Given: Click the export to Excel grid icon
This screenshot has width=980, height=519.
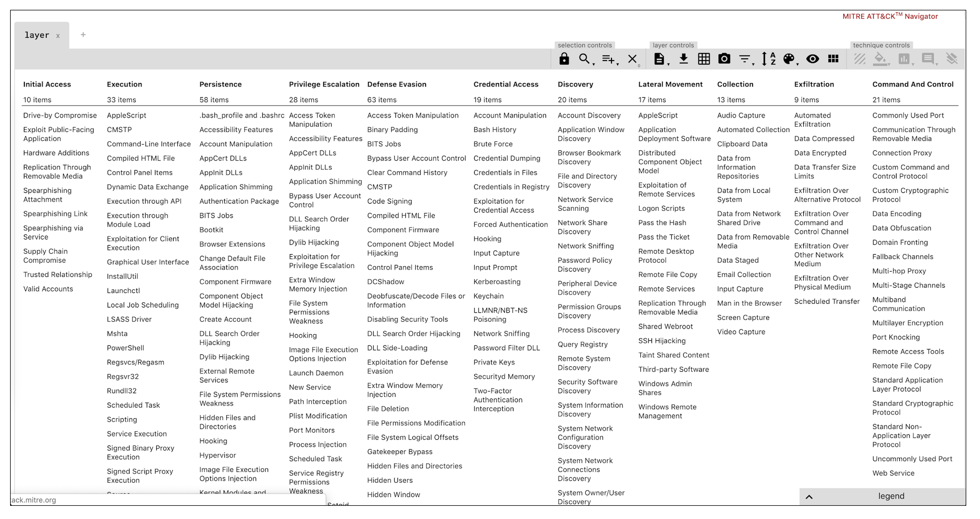Looking at the screenshot, I should 704,59.
